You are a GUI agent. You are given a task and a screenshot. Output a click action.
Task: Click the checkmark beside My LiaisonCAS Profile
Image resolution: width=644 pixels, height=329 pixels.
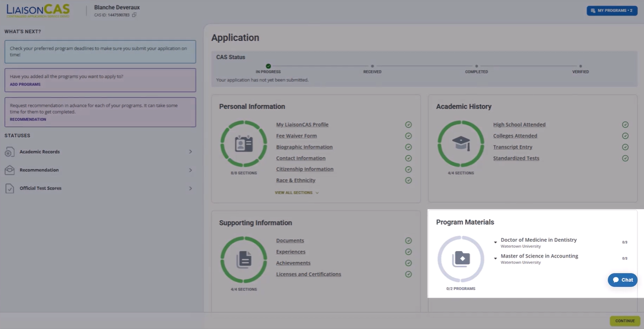[408, 125]
